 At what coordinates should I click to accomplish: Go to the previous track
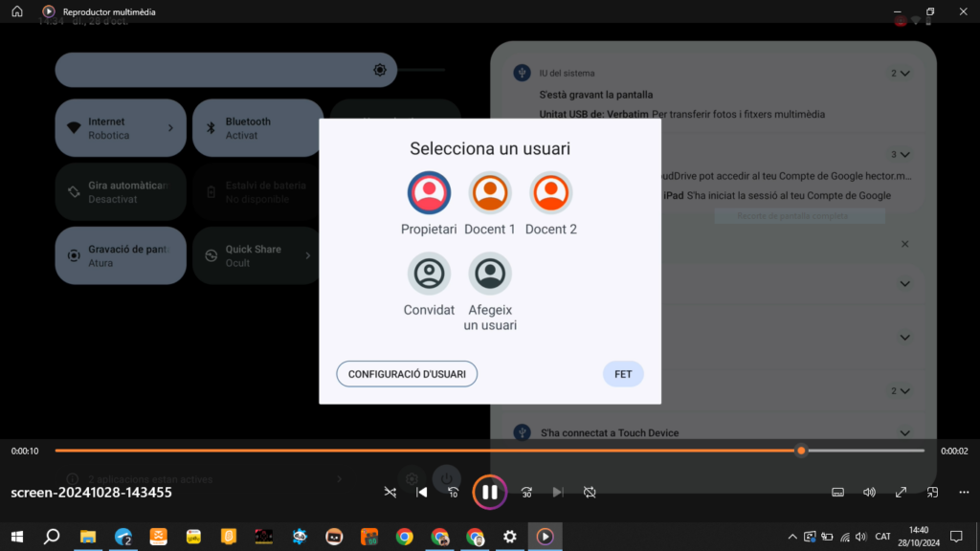(x=421, y=492)
